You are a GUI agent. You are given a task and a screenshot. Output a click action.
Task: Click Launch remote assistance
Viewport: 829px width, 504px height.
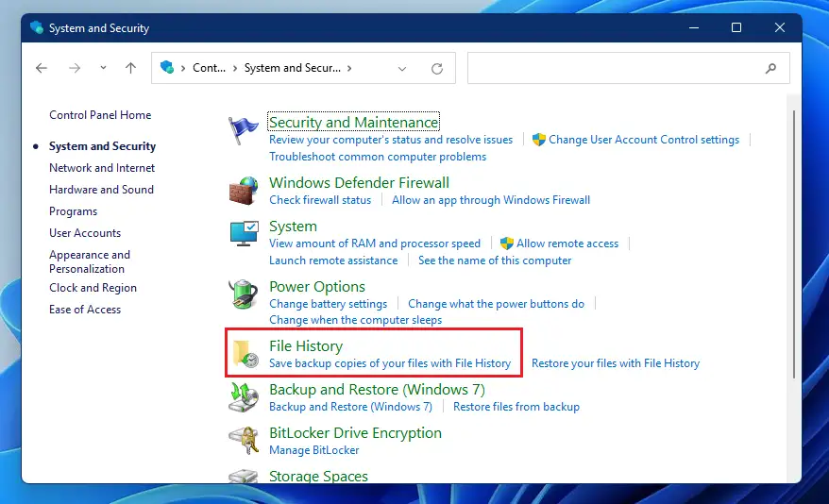(333, 260)
